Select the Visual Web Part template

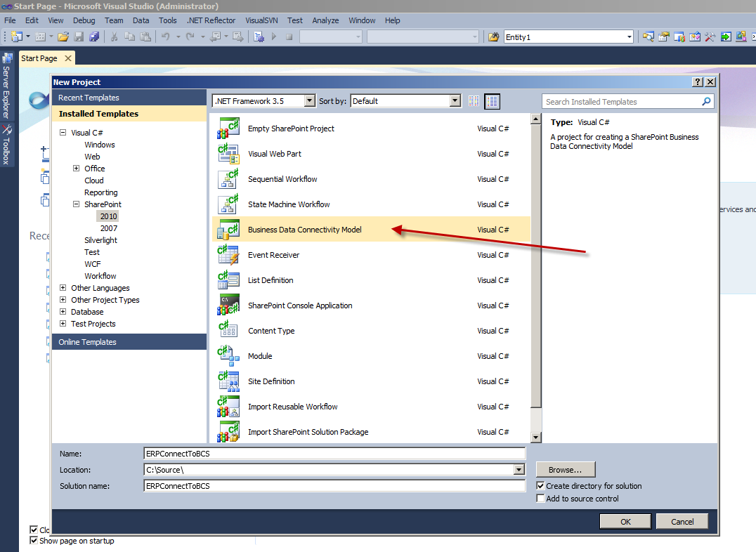(x=371, y=154)
